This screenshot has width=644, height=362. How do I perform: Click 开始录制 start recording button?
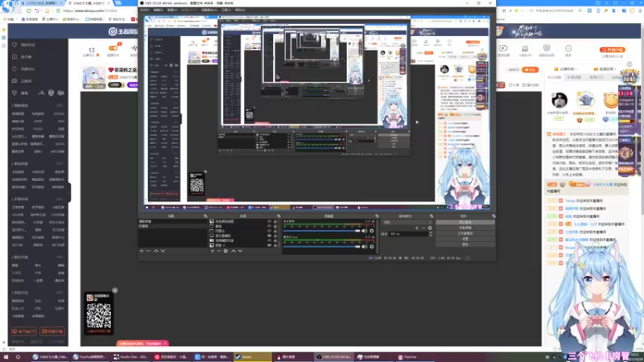[465, 228]
